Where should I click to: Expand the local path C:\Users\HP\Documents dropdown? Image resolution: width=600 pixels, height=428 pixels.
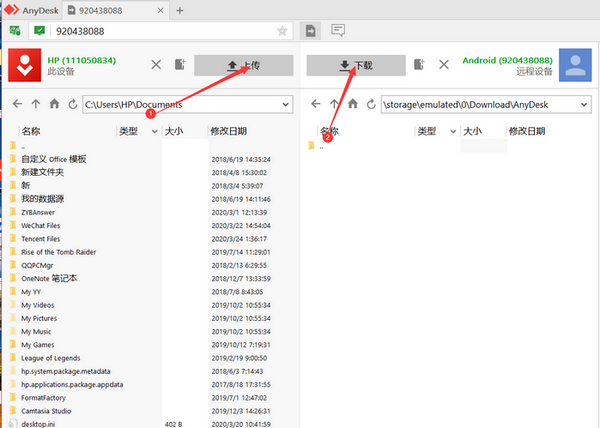click(x=285, y=105)
